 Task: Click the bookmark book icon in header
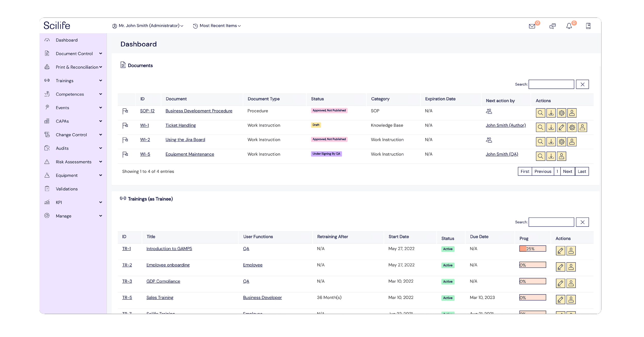pos(588,26)
